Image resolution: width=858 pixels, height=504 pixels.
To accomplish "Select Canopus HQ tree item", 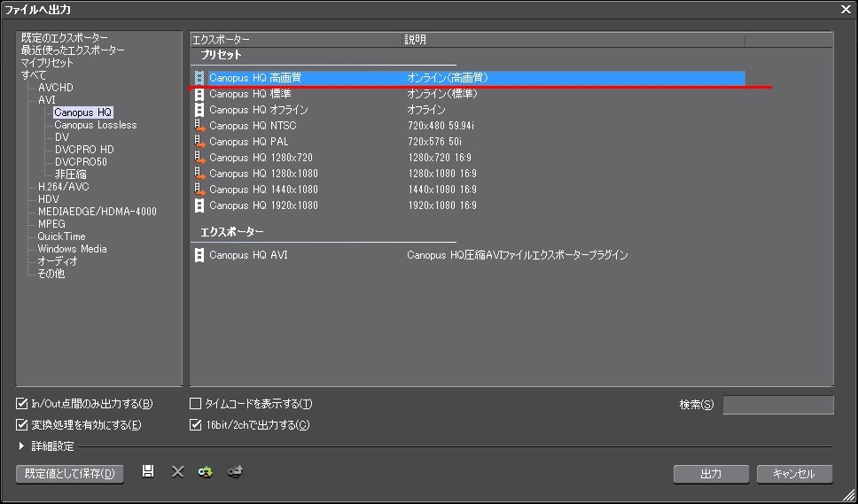I will coord(82,112).
